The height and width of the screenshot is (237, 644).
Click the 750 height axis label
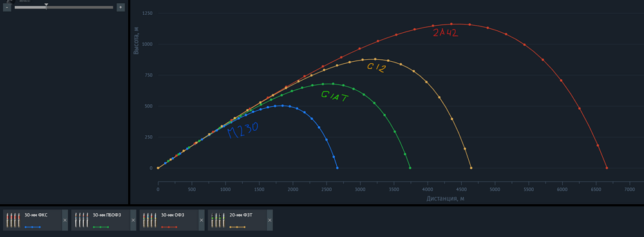click(148, 75)
